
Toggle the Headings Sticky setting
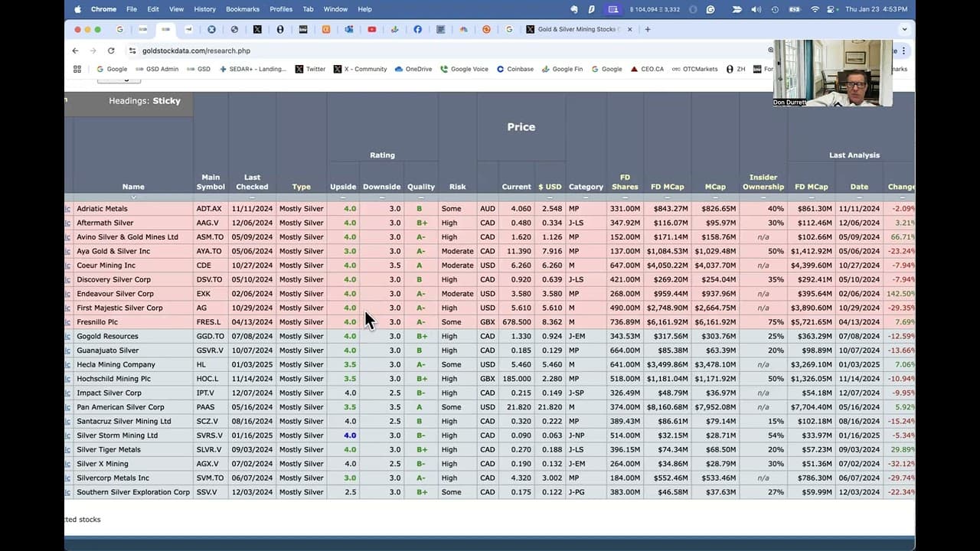point(145,101)
